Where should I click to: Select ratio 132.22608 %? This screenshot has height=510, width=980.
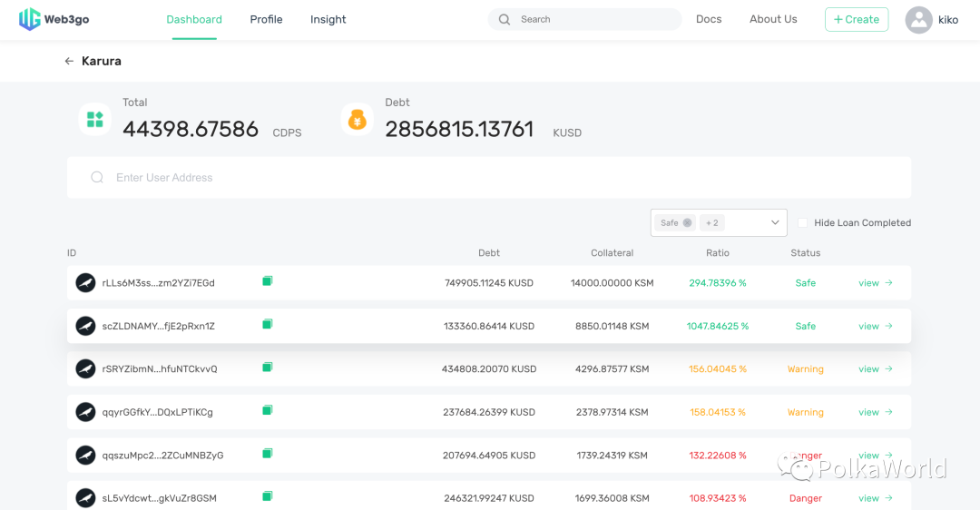[718, 456]
